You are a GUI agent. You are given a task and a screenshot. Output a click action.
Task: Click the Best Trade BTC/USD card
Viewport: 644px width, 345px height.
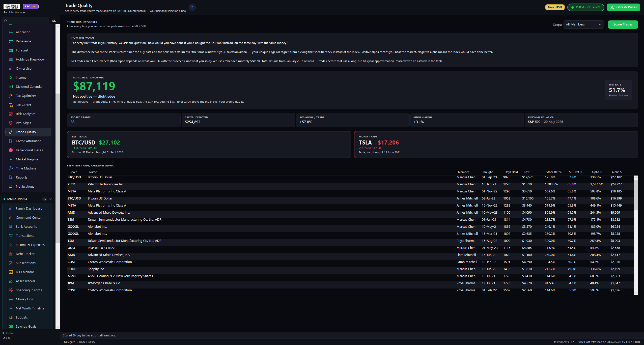(x=209, y=145)
